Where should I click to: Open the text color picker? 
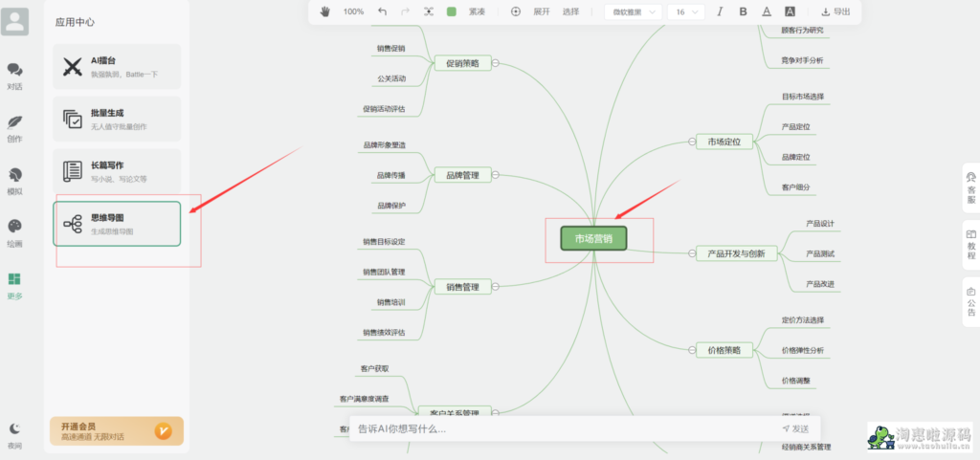click(767, 11)
